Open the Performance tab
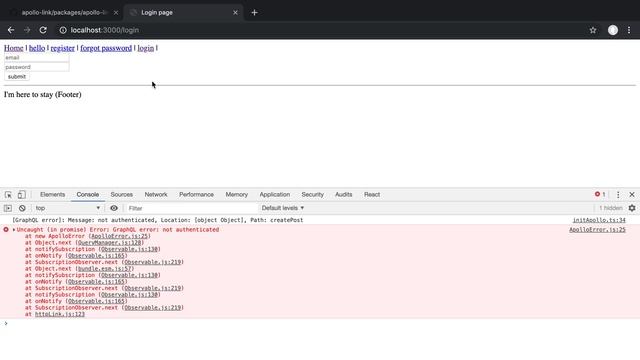 [196, 195]
